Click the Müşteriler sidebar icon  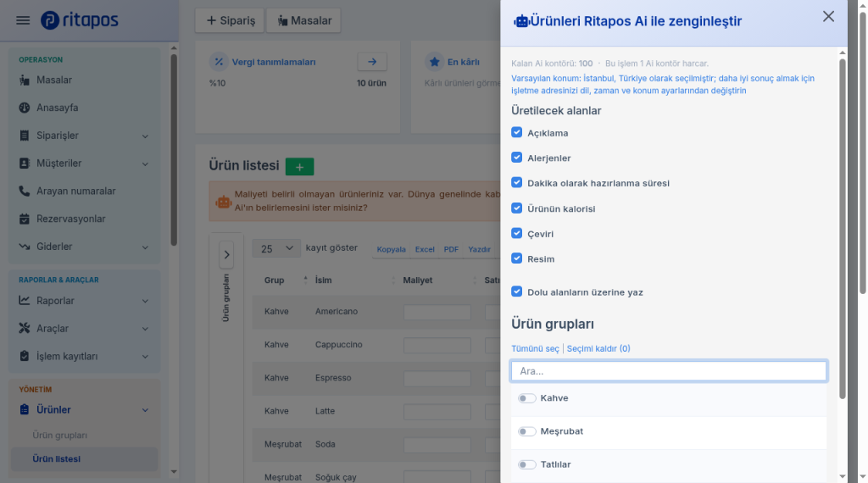pos(25,164)
